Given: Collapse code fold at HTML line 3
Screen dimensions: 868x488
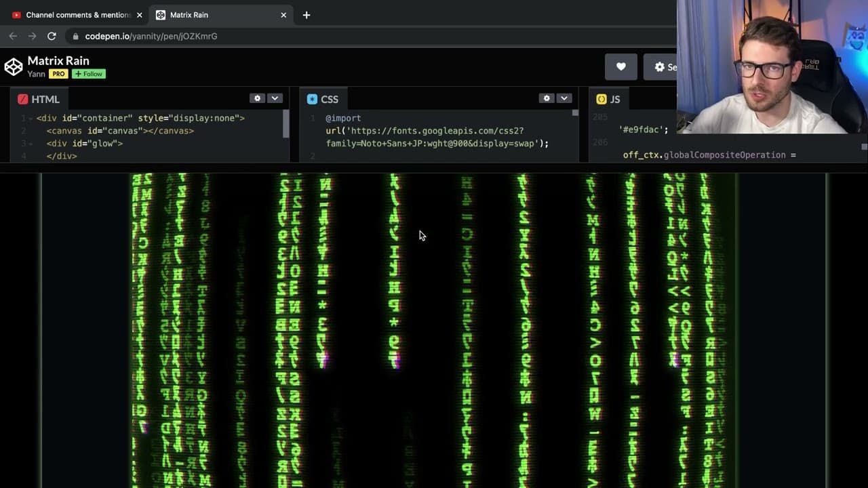Looking at the screenshot, I should 32,144.
